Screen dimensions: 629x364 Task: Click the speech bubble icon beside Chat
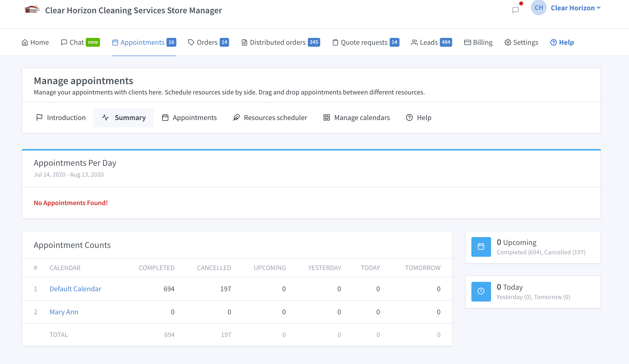pyautogui.click(x=64, y=42)
